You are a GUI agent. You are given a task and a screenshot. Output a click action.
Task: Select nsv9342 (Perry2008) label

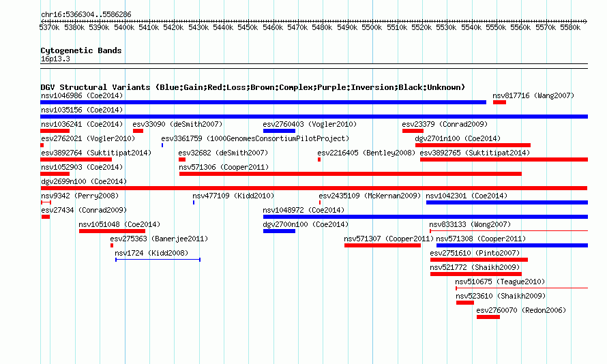tap(80, 196)
